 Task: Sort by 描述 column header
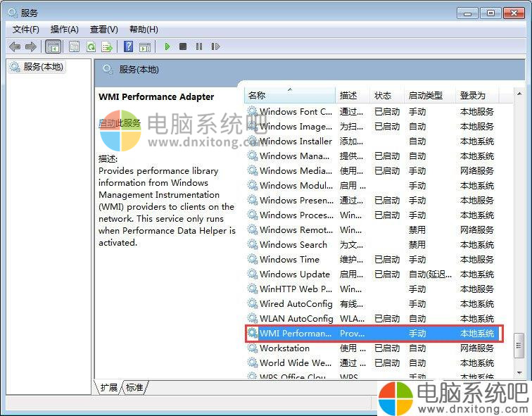[x=352, y=95]
